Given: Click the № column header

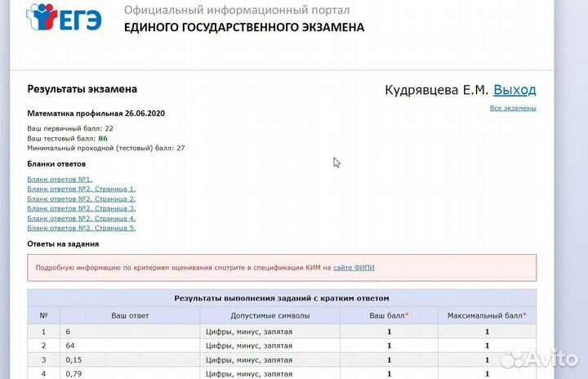Looking at the screenshot, I should pyautogui.click(x=43, y=316).
